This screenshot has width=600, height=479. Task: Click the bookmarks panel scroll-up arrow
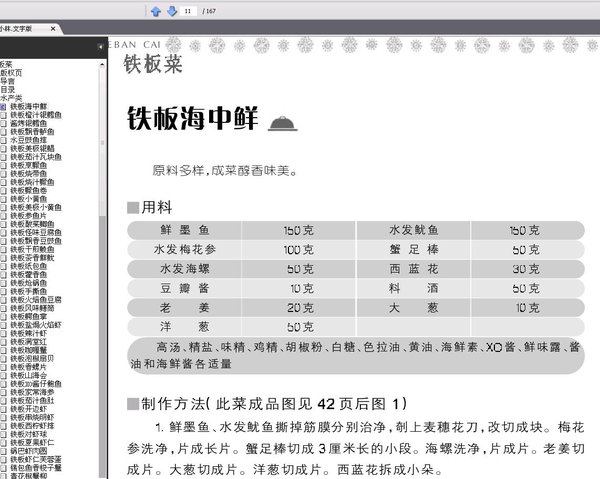click(102, 65)
